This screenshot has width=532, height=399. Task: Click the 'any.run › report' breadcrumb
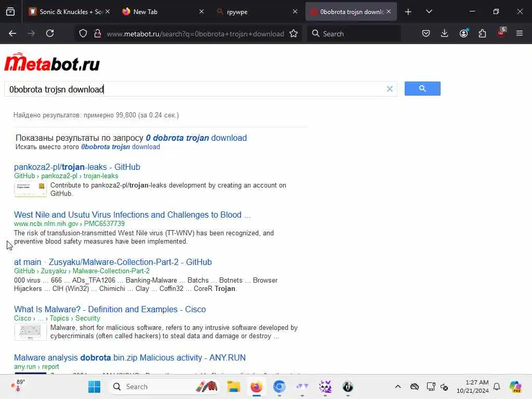click(x=36, y=367)
